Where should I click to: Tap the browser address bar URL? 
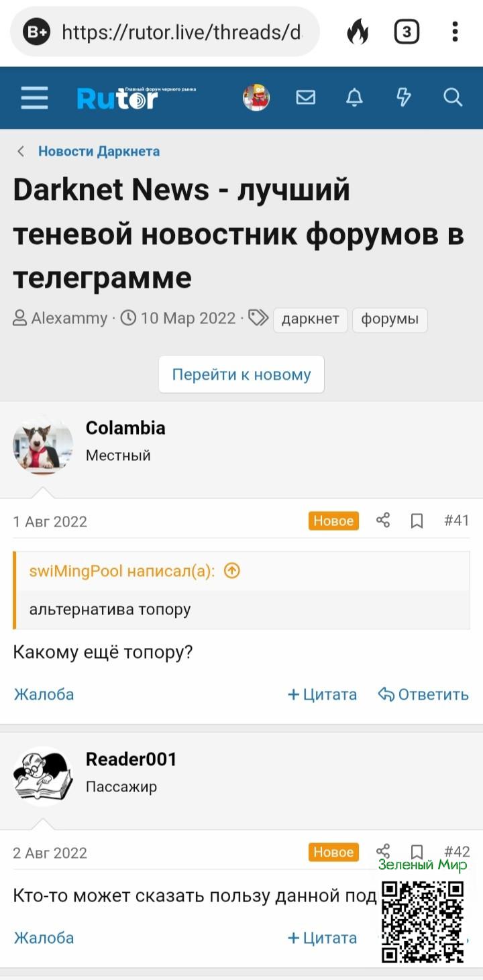tap(181, 32)
